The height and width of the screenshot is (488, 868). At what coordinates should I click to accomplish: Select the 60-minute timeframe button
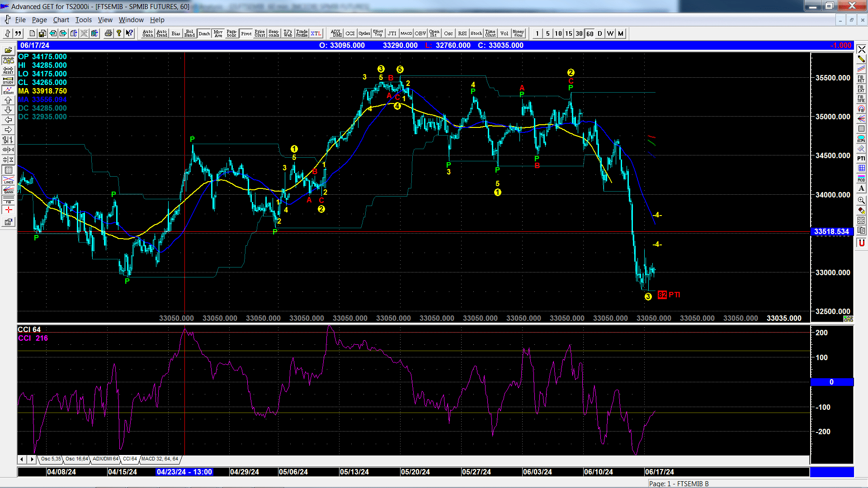pyautogui.click(x=590, y=33)
